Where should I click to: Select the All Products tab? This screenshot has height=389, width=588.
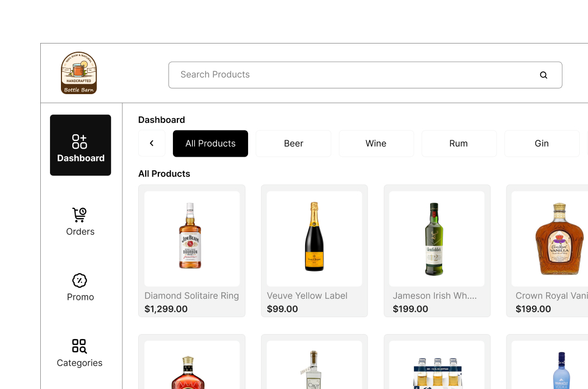click(x=211, y=143)
